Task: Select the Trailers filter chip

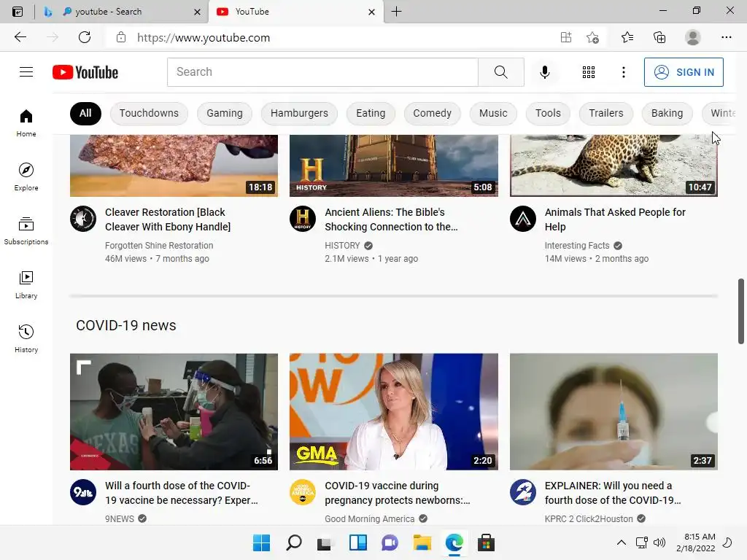Action: [x=606, y=113]
